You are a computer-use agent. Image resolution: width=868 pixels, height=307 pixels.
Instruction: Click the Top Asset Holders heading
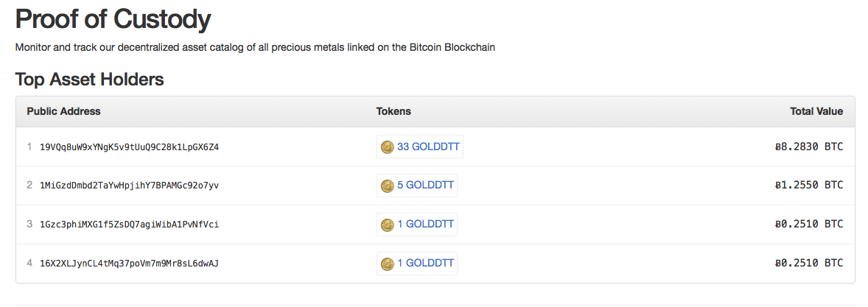pyautogui.click(x=90, y=80)
